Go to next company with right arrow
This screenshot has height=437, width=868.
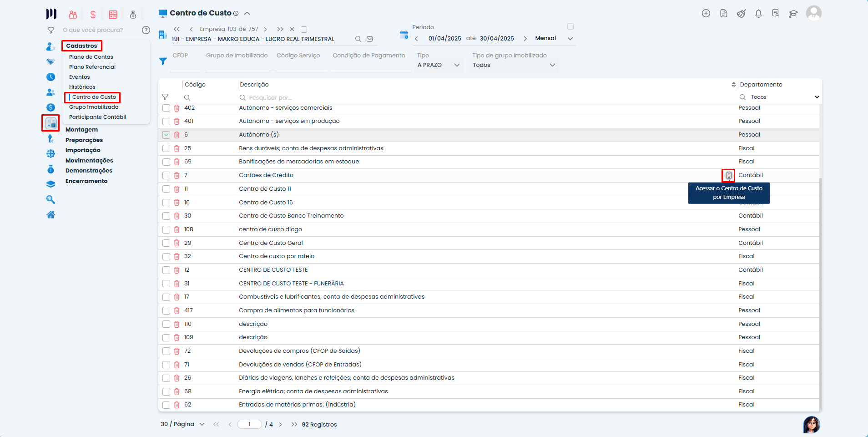click(x=266, y=29)
